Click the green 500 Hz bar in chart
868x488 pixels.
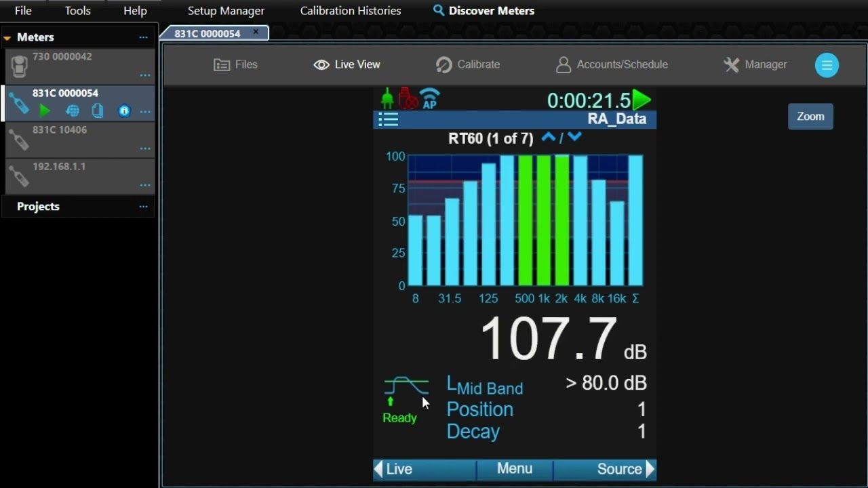point(526,220)
